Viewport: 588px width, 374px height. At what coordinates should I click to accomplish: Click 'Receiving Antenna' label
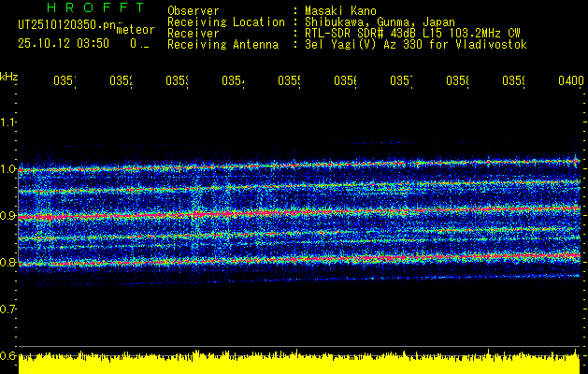point(223,45)
